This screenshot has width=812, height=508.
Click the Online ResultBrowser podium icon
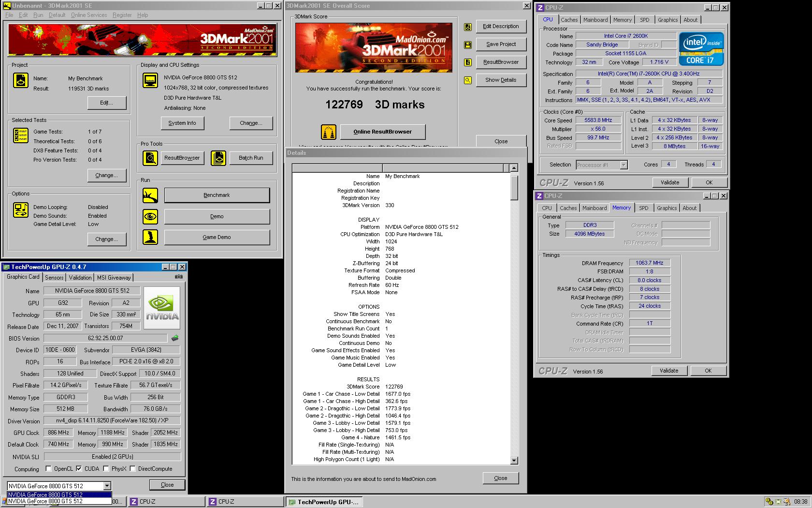[329, 132]
